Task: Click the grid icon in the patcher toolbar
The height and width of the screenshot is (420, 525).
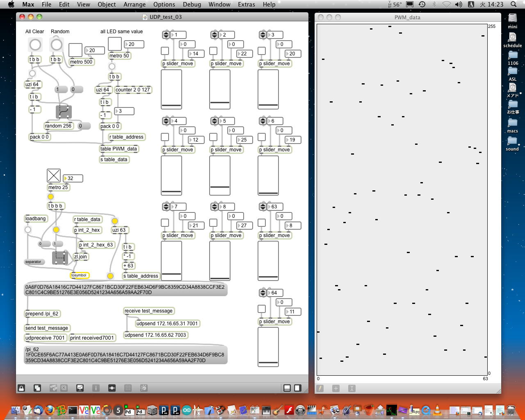Action: (128, 388)
